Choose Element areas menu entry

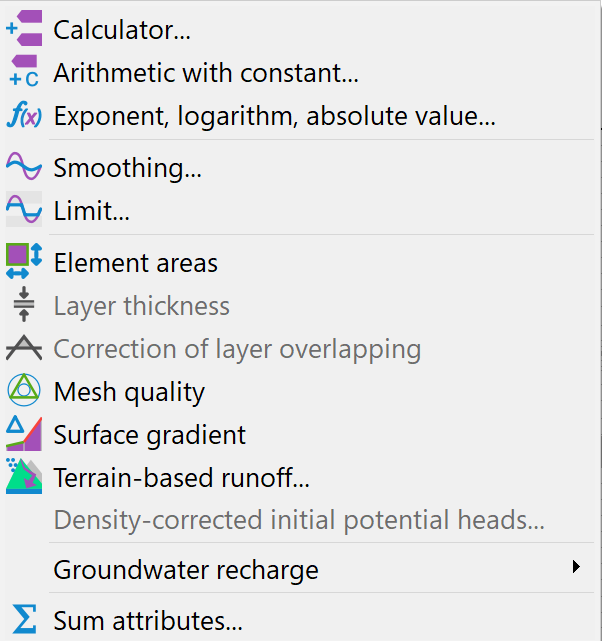[136, 263]
